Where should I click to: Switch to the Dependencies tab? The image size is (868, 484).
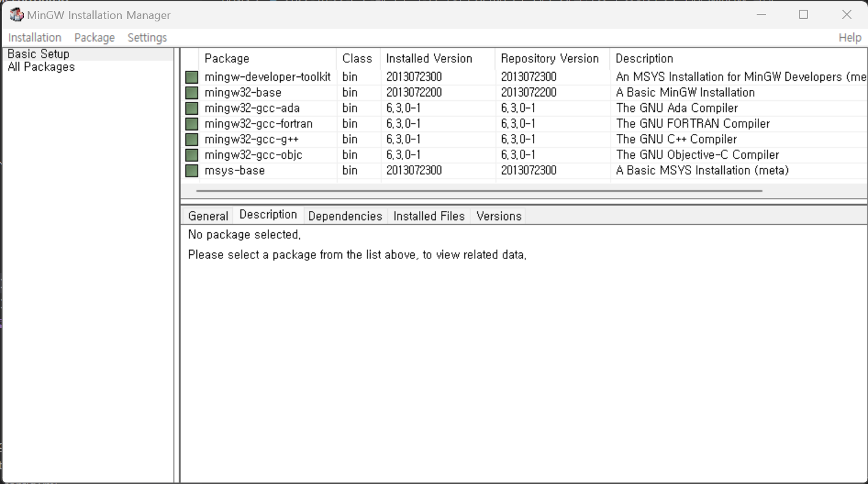(x=345, y=215)
